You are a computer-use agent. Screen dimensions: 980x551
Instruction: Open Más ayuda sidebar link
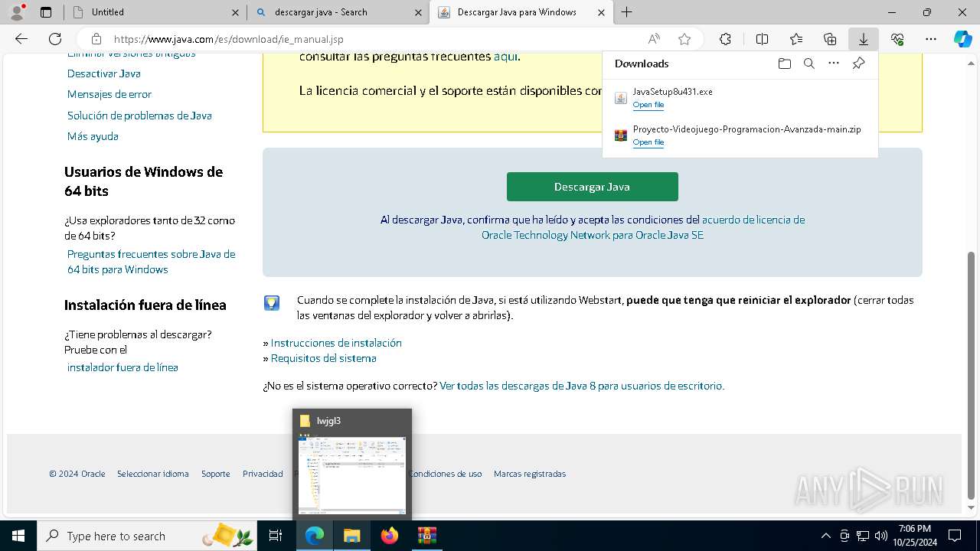coord(93,136)
